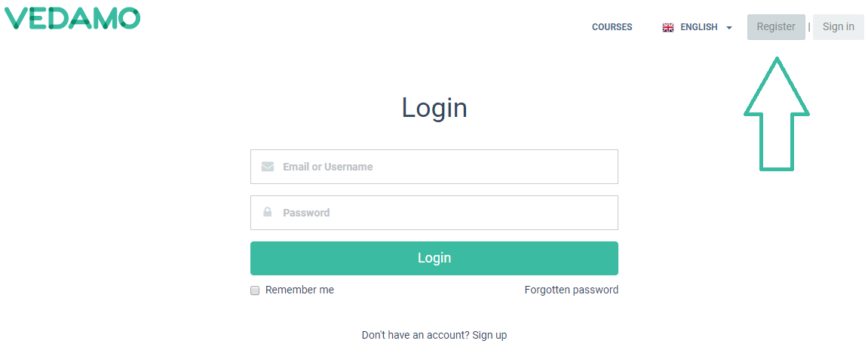Click the divider between Register and Sign in
Screen dimensions: 868x350
tap(808, 26)
